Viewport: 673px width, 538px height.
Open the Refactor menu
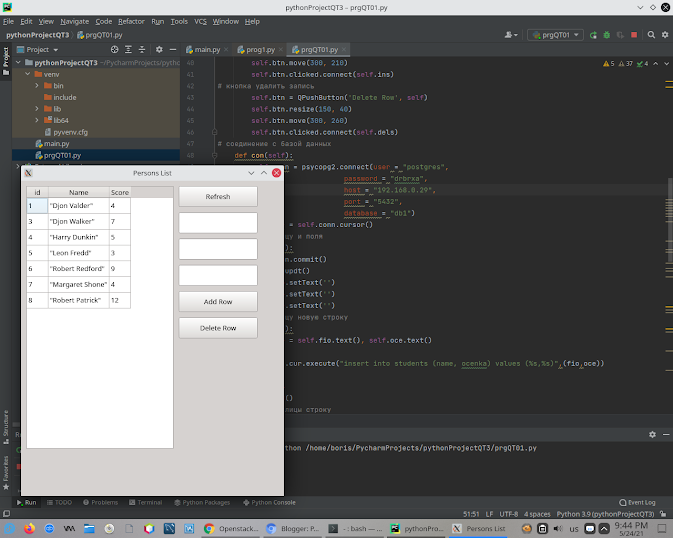point(131,21)
